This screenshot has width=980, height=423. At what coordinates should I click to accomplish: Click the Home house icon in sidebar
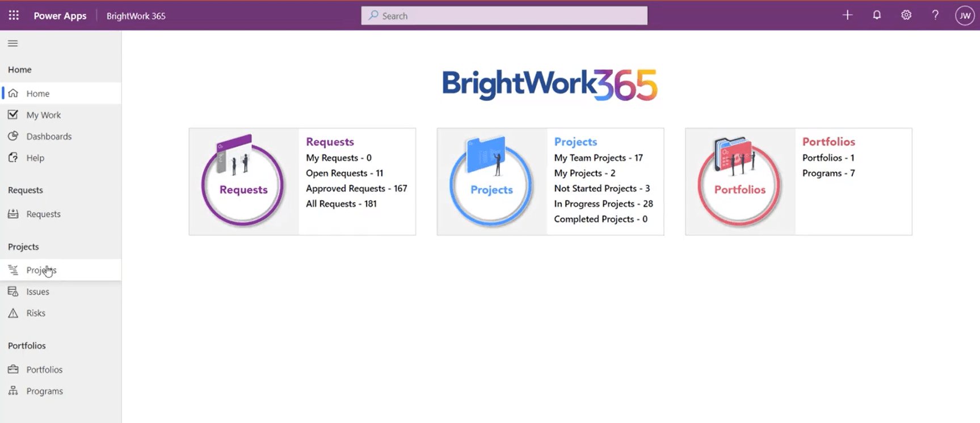13,93
